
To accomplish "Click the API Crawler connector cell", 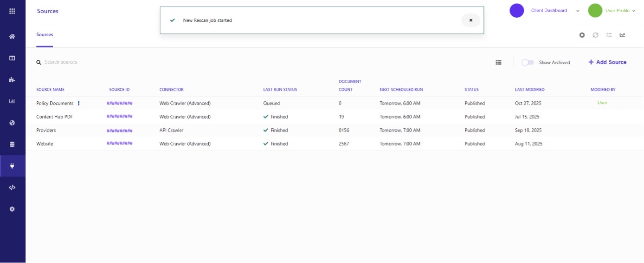I will 171,130.
